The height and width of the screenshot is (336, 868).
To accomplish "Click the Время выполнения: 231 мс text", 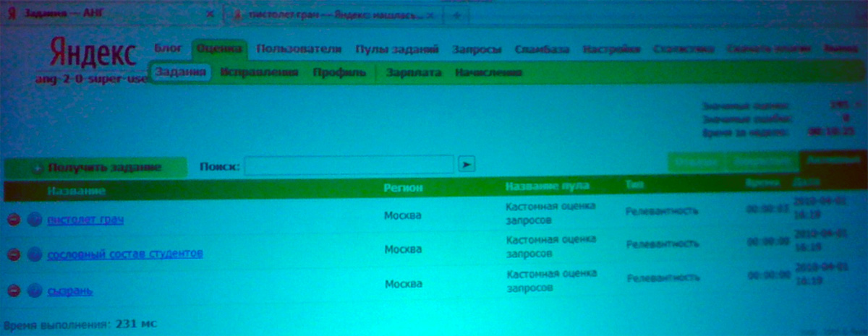I will (x=79, y=323).
